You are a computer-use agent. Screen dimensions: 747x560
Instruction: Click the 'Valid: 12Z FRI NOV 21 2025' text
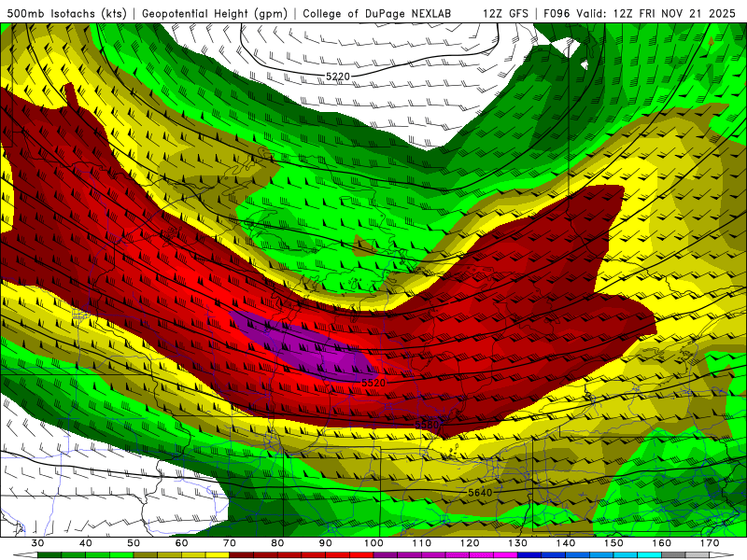coord(656,13)
